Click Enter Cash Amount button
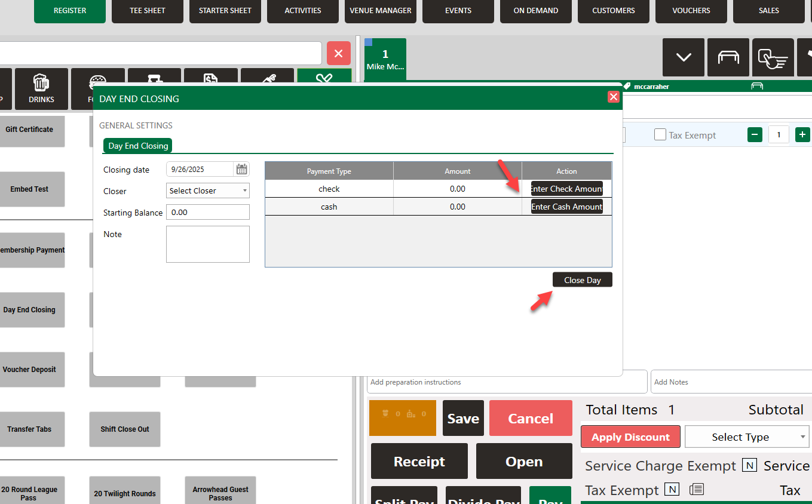Screen dimensions: 812x504 pos(566,207)
